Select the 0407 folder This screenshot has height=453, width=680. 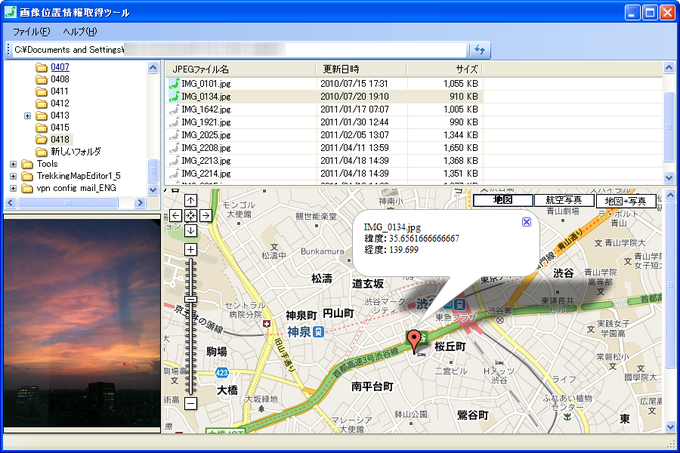(60, 67)
